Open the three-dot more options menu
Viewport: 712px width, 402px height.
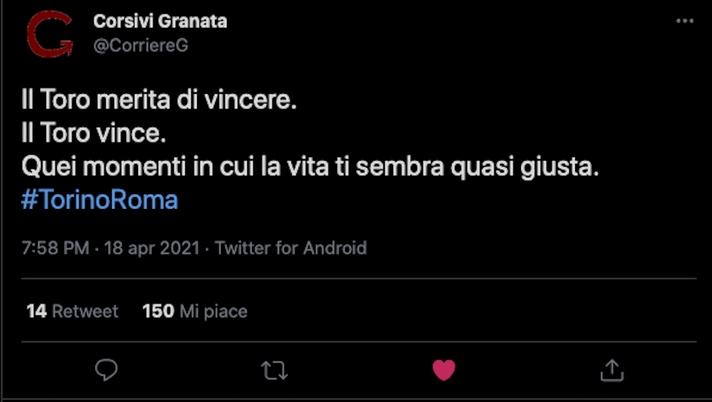[684, 22]
